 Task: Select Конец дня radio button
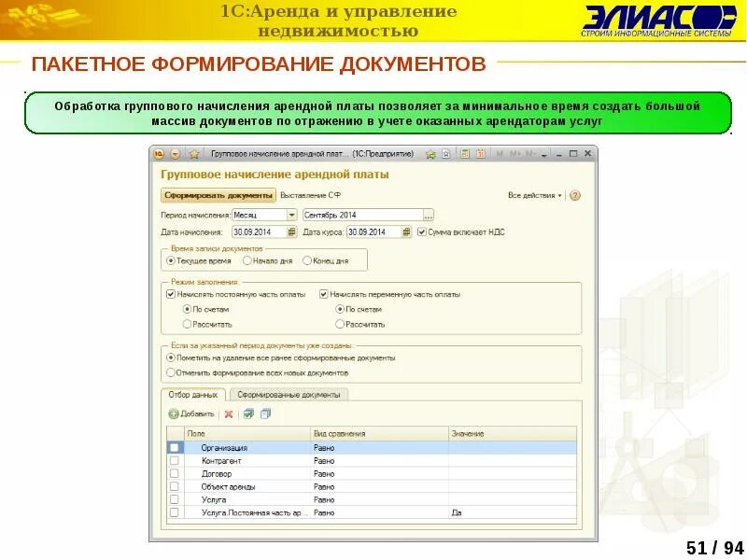[x=307, y=261]
